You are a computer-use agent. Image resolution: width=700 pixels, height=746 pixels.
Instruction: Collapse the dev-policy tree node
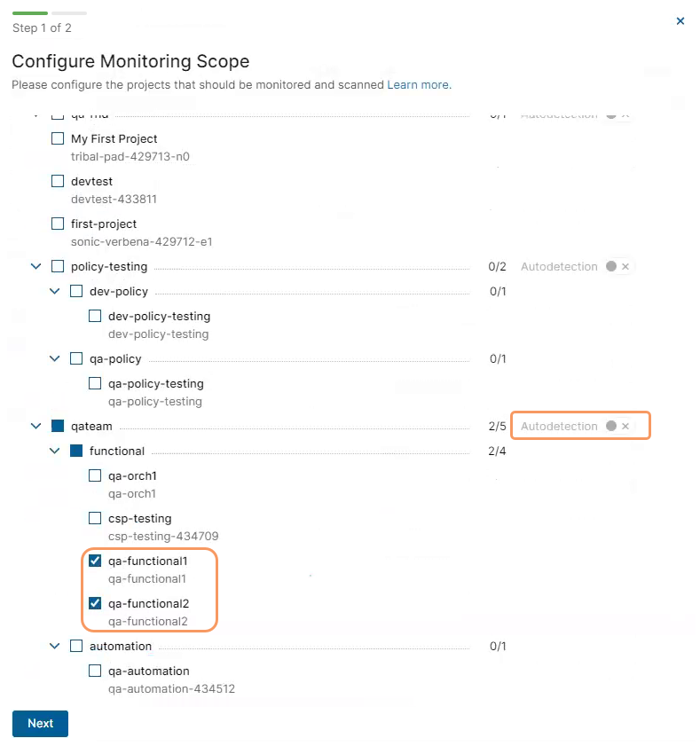pos(54,291)
